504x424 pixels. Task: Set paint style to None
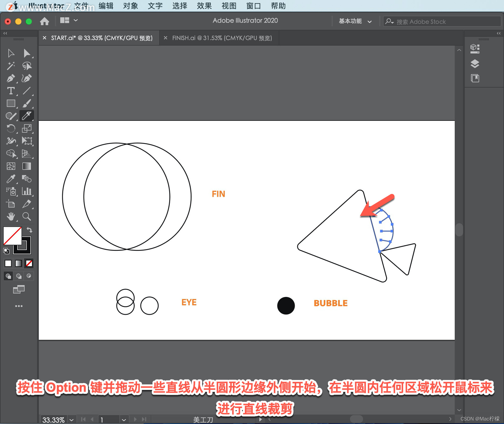[x=29, y=263]
